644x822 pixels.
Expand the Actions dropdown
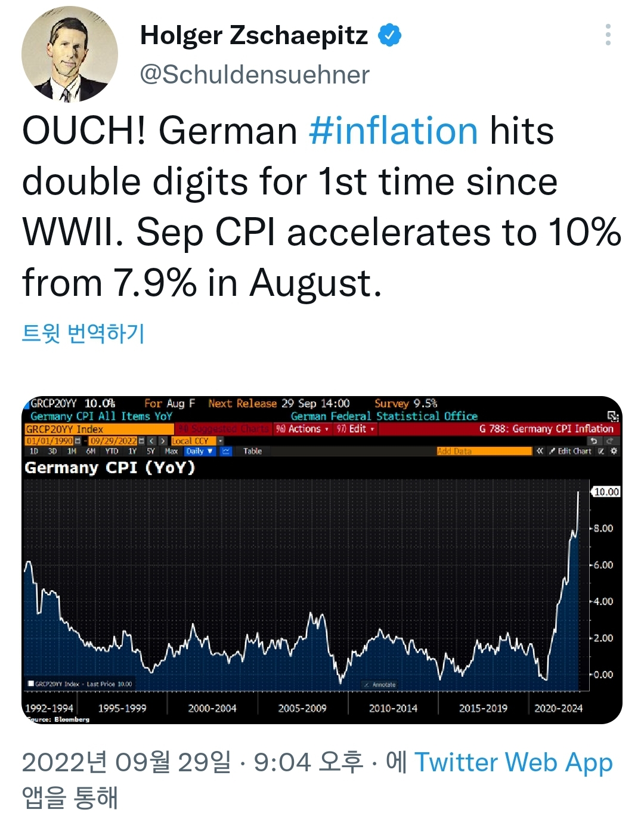point(302,429)
